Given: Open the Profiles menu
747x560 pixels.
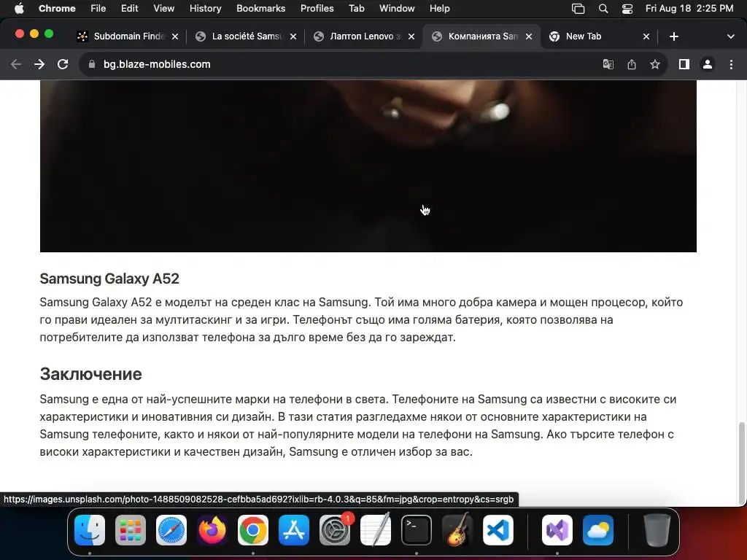Looking at the screenshot, I should click(x=317, y=8).
